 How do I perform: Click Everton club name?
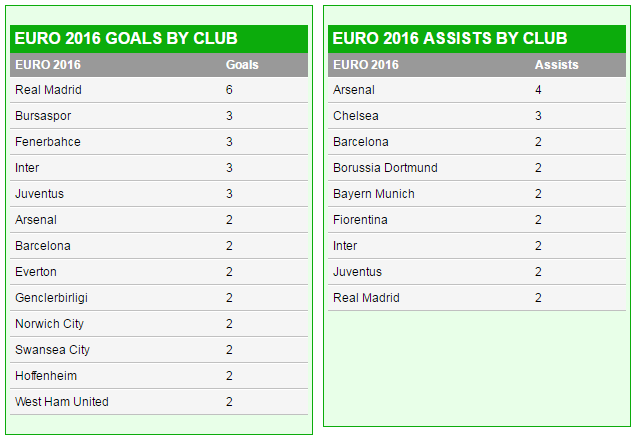36,272
